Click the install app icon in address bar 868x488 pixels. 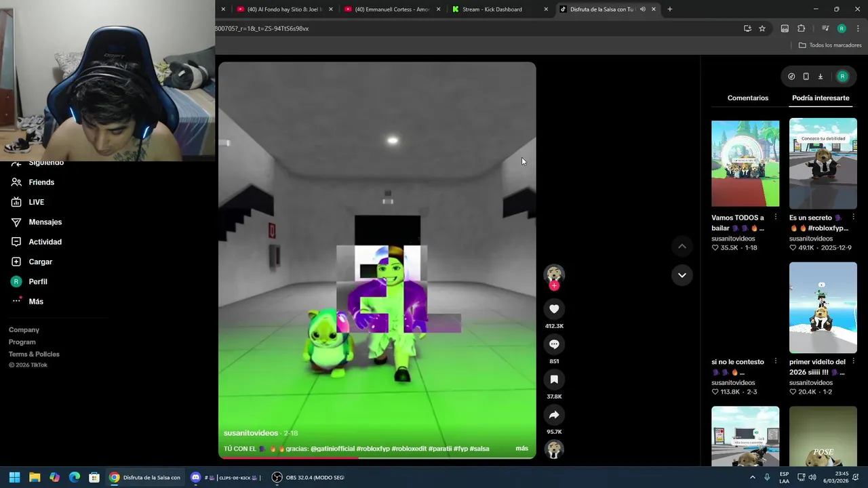[747, 28]
